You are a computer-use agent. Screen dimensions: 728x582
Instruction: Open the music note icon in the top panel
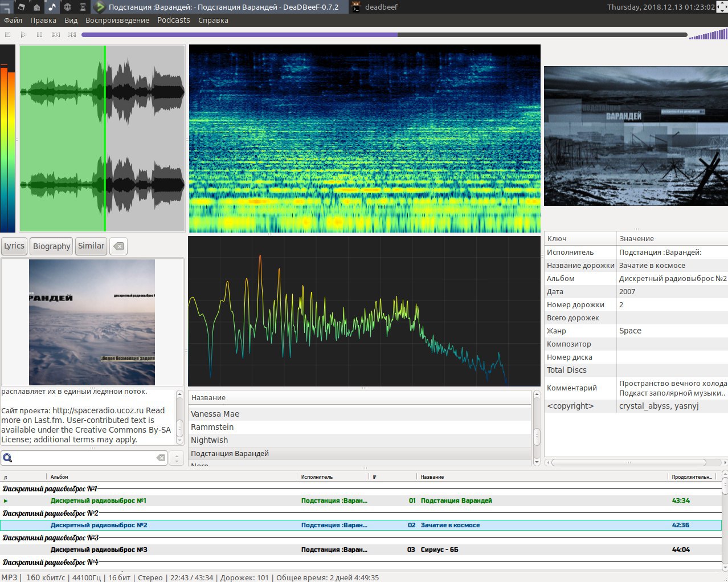coord(52,7)
